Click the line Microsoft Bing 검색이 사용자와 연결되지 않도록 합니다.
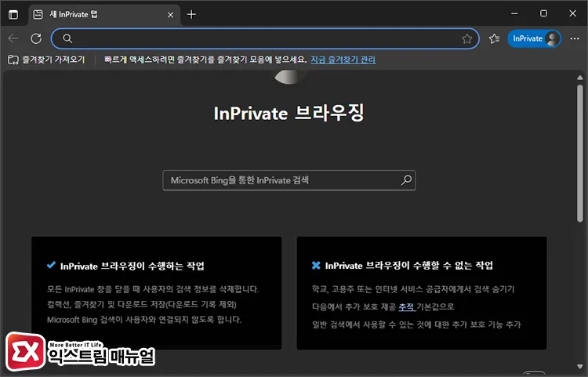This screenshot has height=377, width=588. [x=144, y=320]
